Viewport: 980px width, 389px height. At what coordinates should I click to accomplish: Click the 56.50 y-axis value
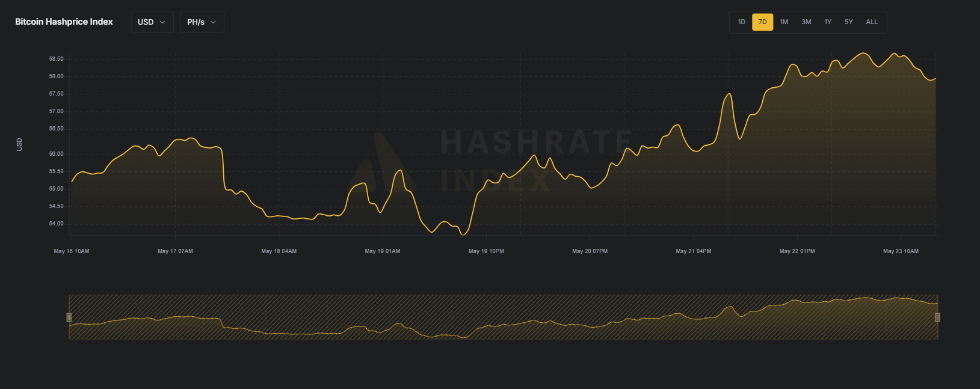pos(56,129)
